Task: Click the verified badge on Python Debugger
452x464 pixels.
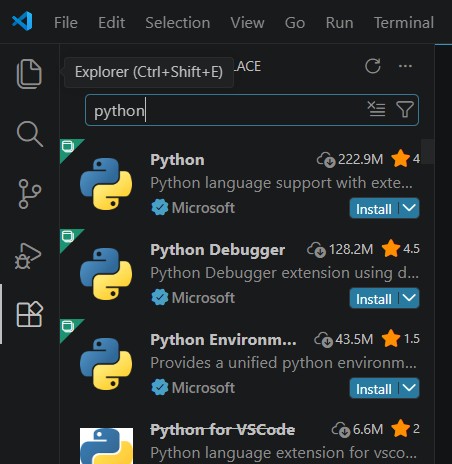Action: (x=160, y=298)
